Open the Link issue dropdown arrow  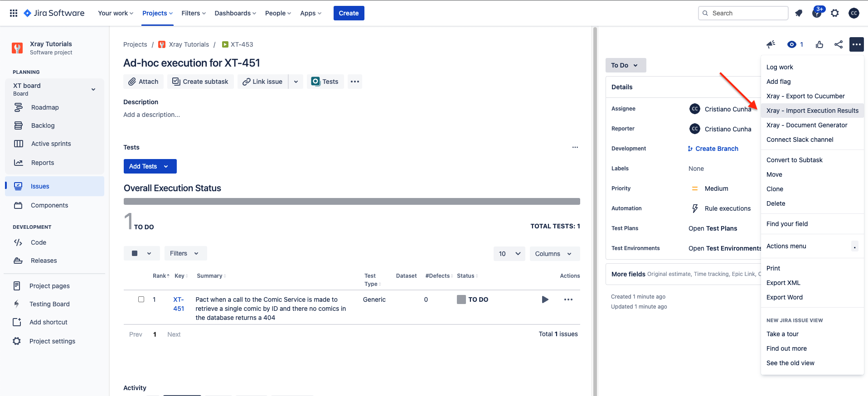[296, 82]
